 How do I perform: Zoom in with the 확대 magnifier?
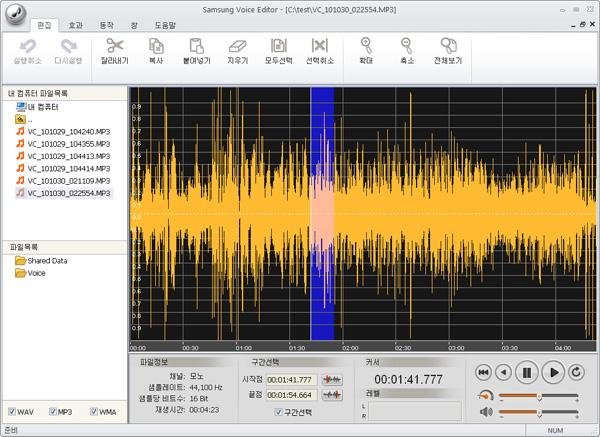point(366,46)
